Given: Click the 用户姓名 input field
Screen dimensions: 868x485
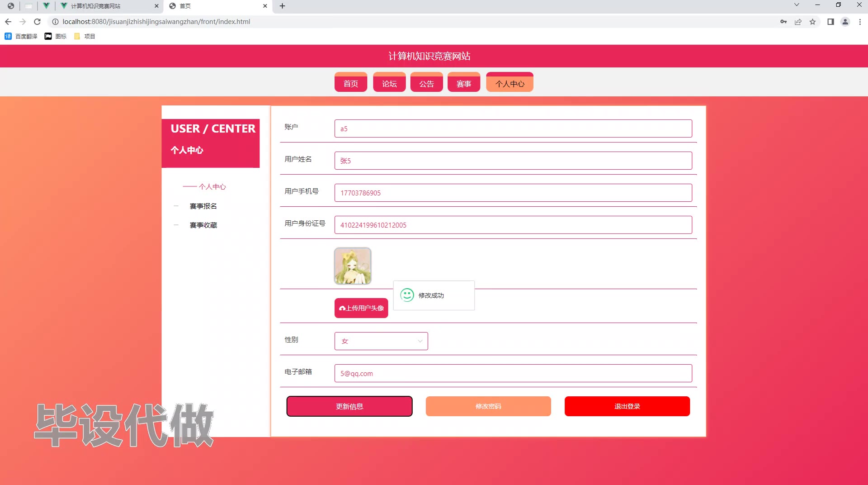Looking at the screenshot, I should pyautogui.click(x=513, y=161).
